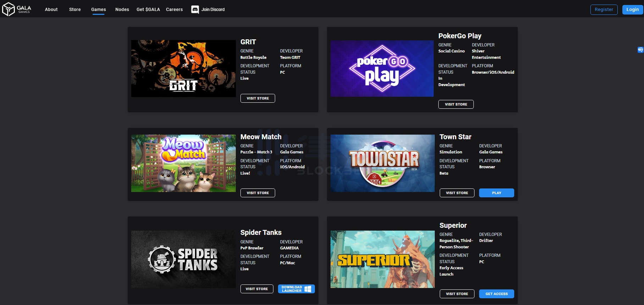Click the Gala Games logo
Image resolution: width=644 pixels, height=305 pixels.
coord(17,9)
